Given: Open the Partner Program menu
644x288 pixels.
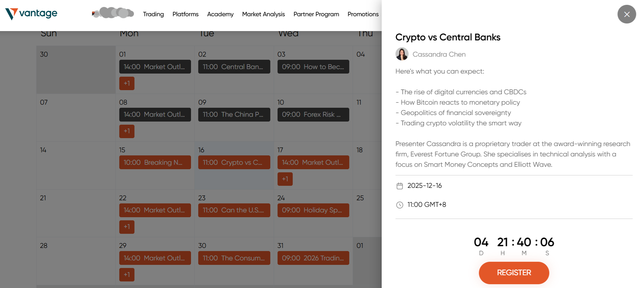Looking at the screenshot, I should click(316, 14).
